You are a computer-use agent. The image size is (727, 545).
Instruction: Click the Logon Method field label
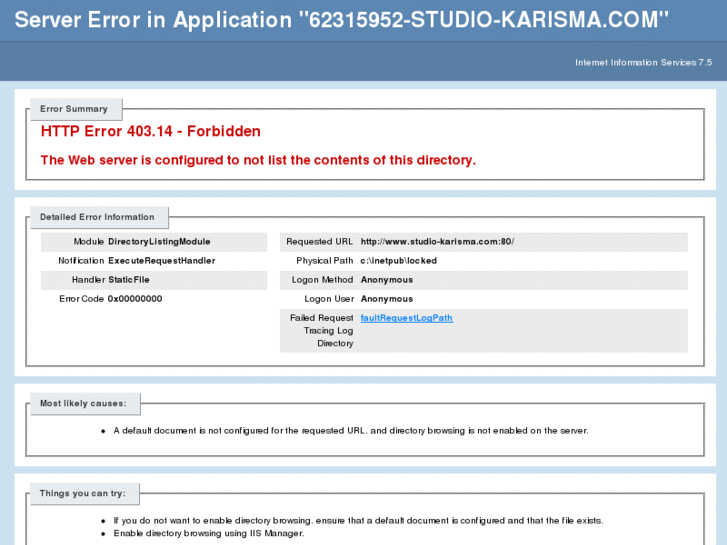point(322,280)
